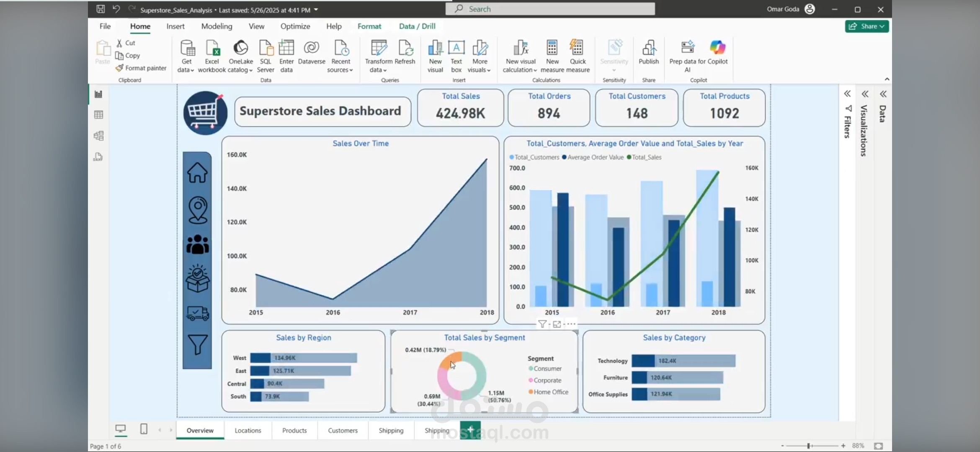The height and width of the screenshot is (452, 980).
Task: Click in the Search box
Action: pos(550,9)
